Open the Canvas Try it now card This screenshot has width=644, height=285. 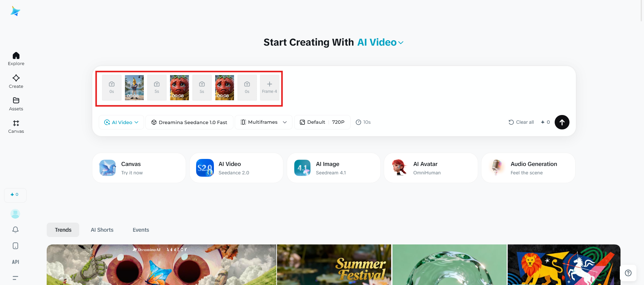click(x=139, y=168)
